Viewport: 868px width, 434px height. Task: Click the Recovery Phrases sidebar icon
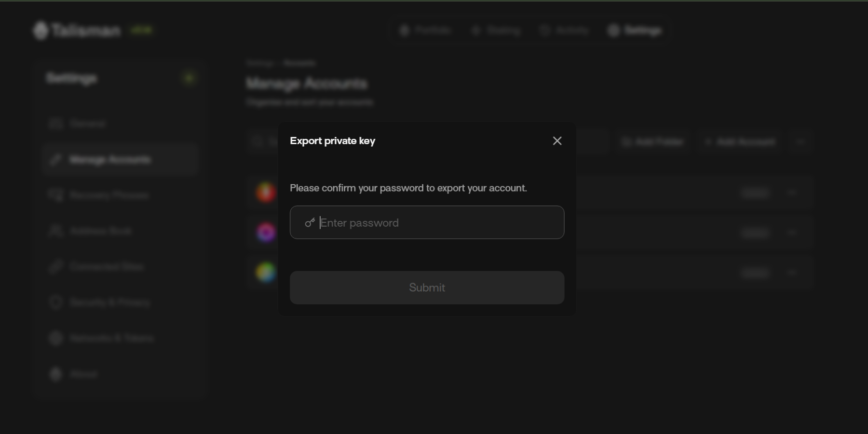point(55,195)
